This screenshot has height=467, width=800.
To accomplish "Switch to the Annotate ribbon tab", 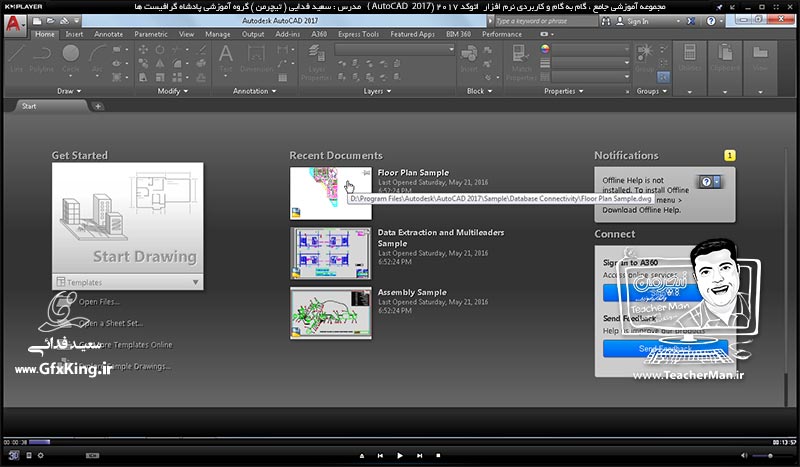I will tap(109, 34).
